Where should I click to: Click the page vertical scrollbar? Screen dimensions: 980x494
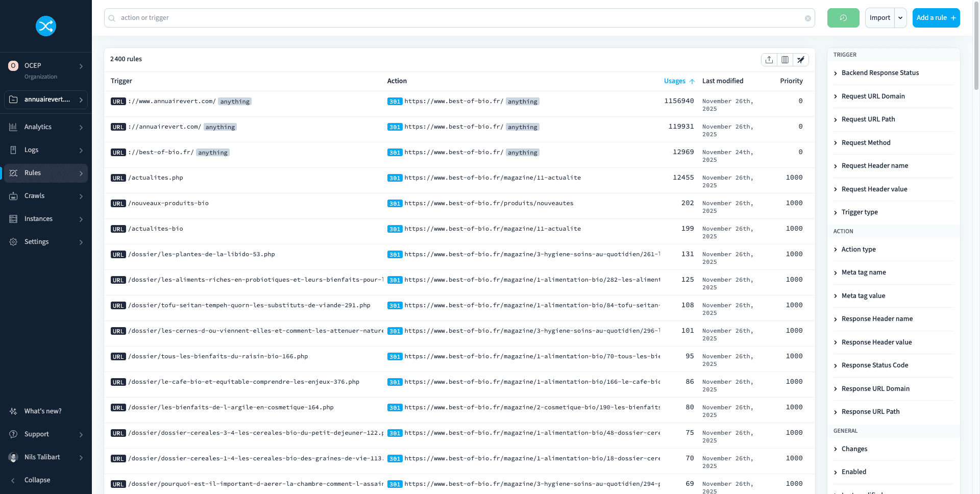976,46
